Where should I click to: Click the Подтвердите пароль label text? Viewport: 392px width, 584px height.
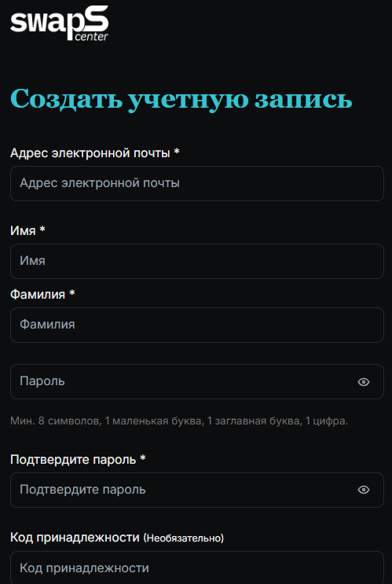click(x=73, y=460)
